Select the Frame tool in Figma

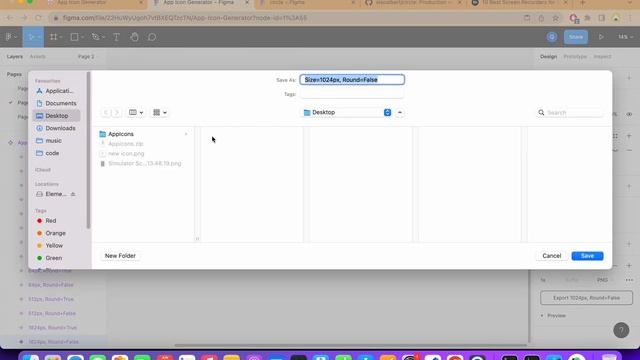(x=53, y=37)
